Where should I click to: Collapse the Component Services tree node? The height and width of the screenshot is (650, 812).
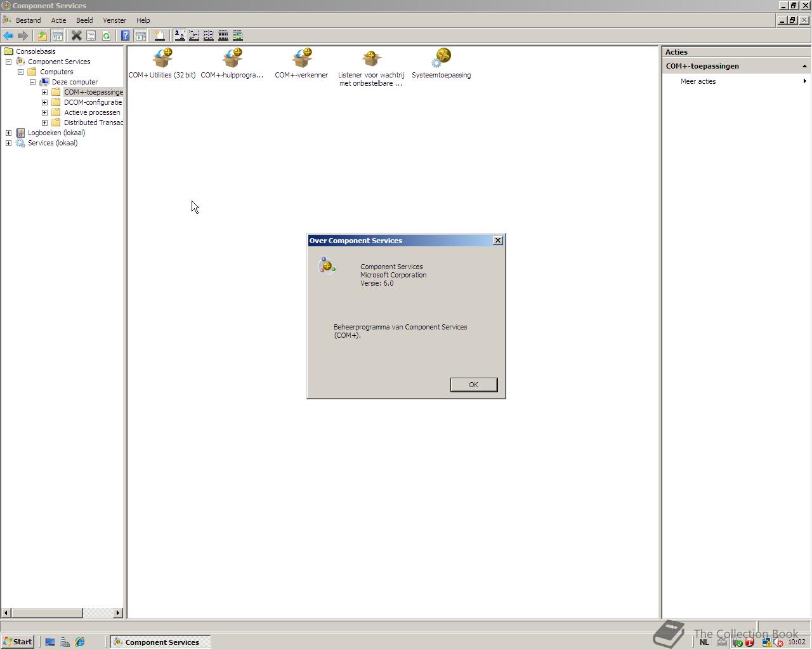click(9, 62)
